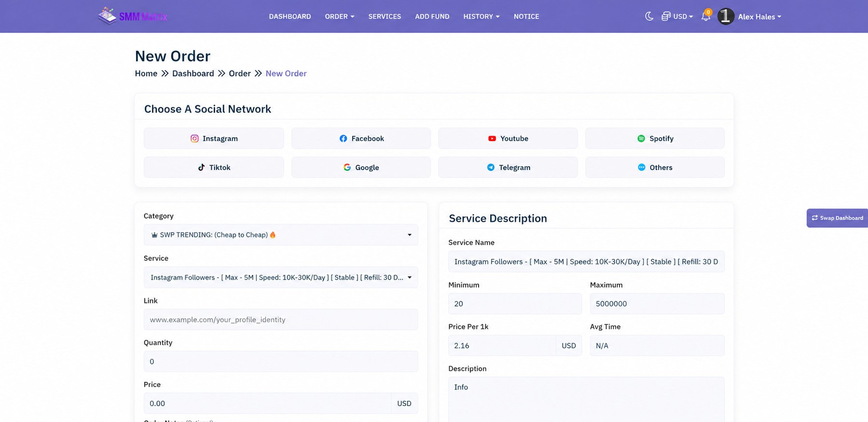Click the Maximum value field
Viewport: 868px width, 422px height.
point(657,304)
